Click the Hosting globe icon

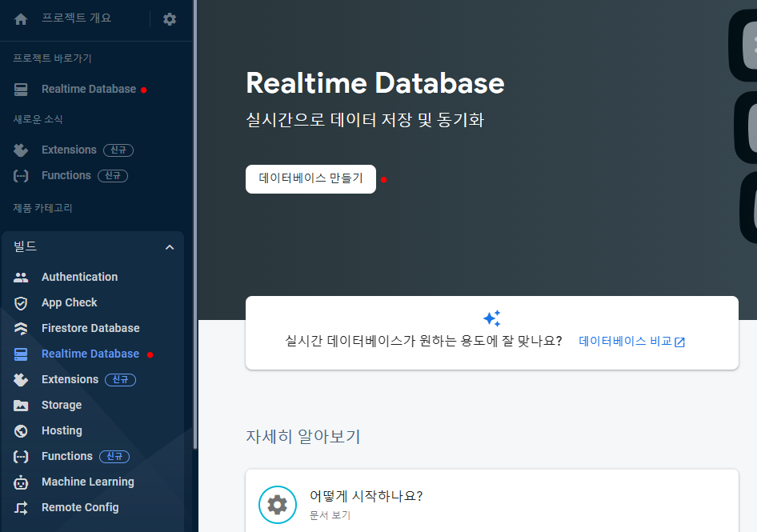21,431
